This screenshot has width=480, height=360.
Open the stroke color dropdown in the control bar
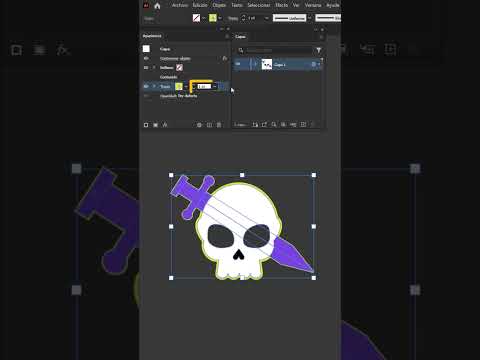pyautogui.click(x=220, y=18)
